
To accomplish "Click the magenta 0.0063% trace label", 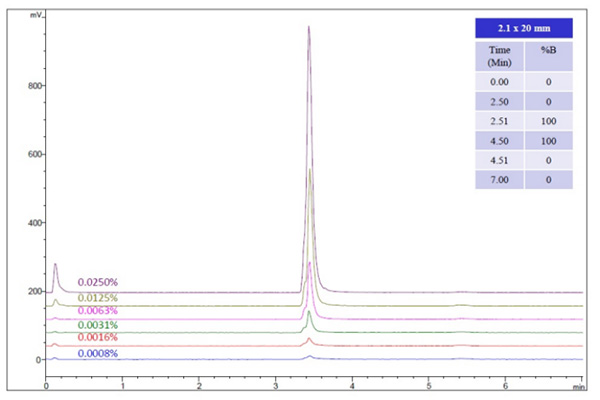I will [98, 311].
